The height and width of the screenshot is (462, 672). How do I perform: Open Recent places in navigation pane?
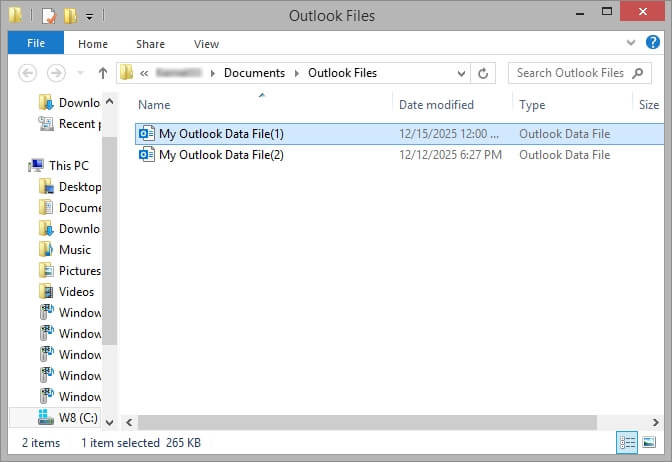click(69, 124)
